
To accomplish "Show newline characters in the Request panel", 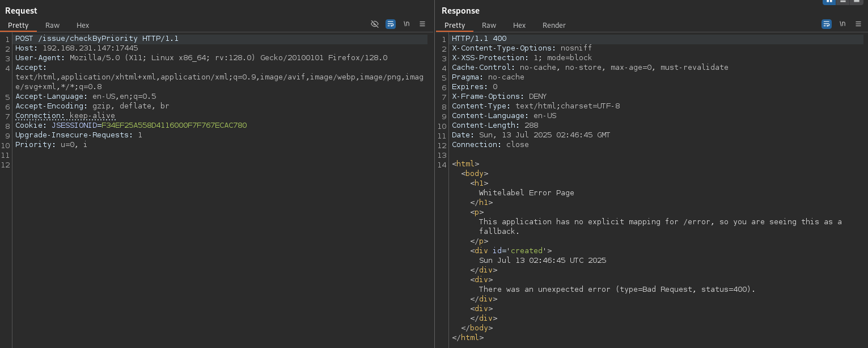I will coord(407,24).
